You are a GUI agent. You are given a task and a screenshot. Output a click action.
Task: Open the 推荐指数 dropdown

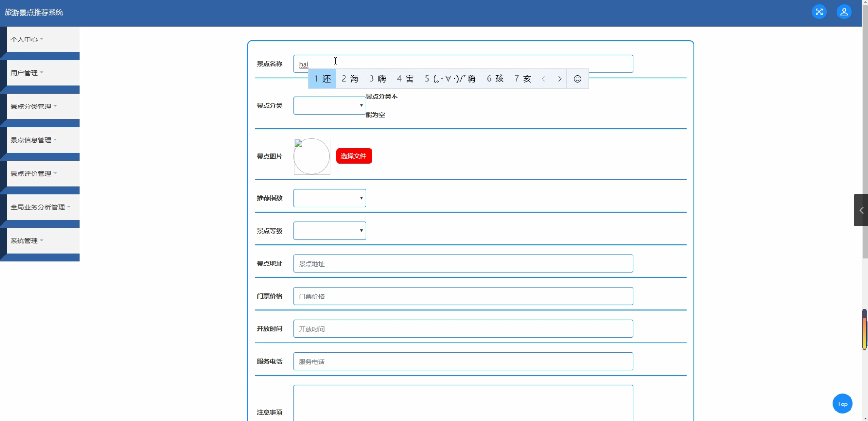(x=329, y=198)
